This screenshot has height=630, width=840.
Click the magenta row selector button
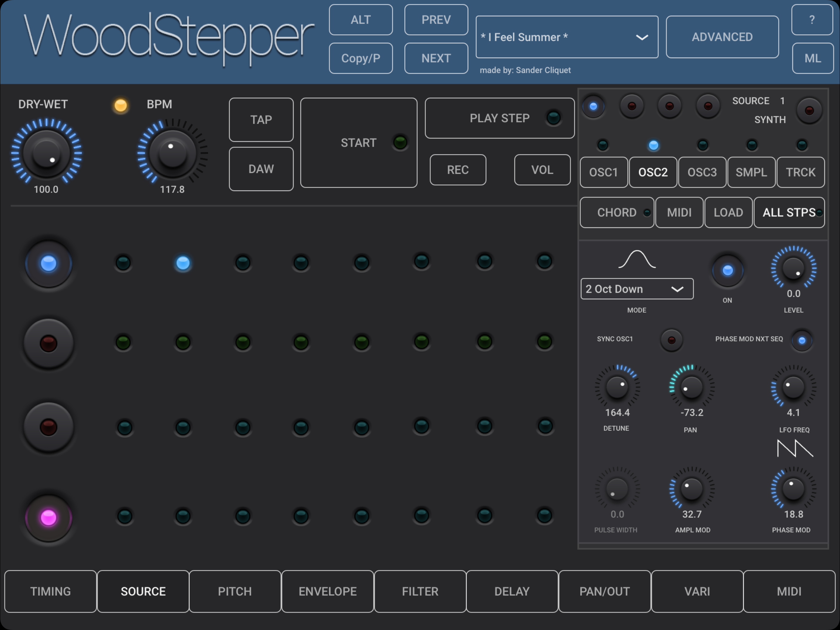pyautogui.click(x=48, y=517)
